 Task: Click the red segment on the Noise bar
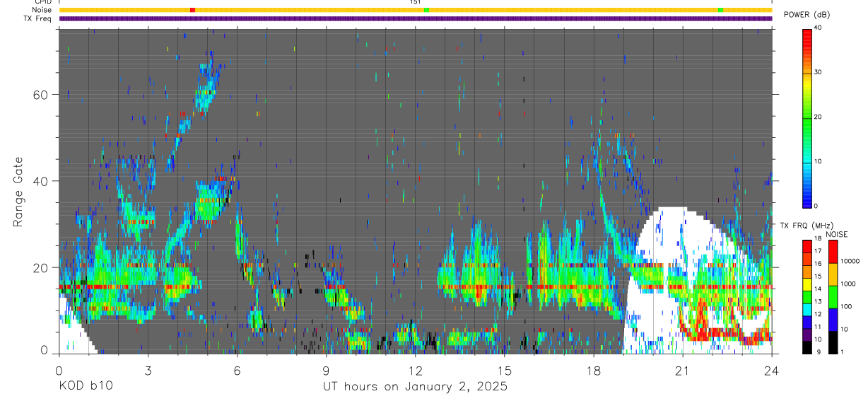tap(192, 10)
